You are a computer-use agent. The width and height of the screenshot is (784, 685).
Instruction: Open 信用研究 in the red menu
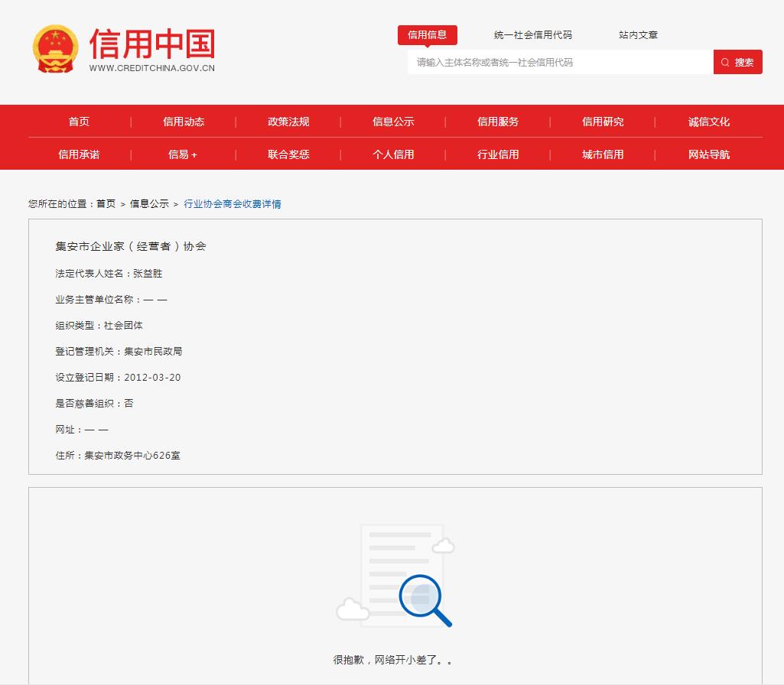(x=603, y=122)
